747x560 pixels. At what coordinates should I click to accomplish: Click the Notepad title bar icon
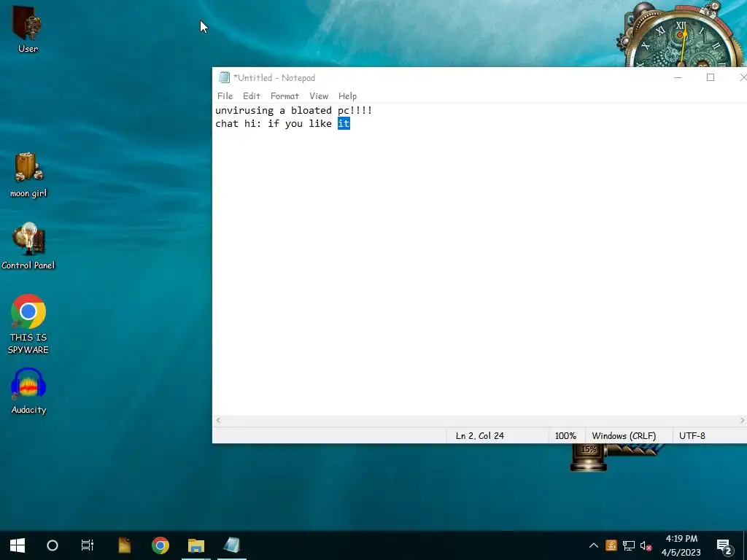224,77
